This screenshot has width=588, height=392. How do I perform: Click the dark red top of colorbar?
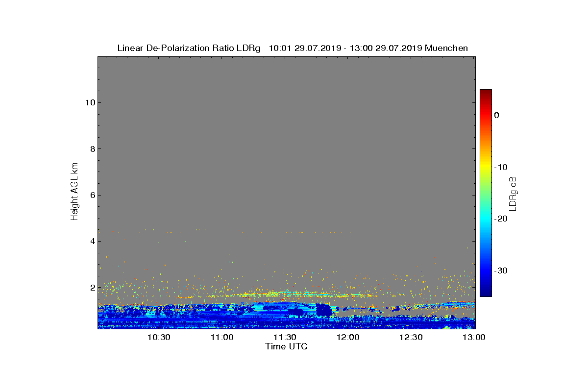486,93
